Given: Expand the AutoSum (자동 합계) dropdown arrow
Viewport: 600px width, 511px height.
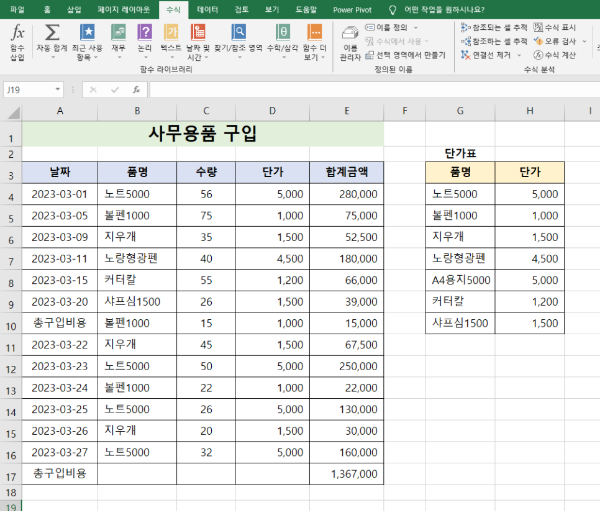Looking at the screenshot, I should [53, 57].
